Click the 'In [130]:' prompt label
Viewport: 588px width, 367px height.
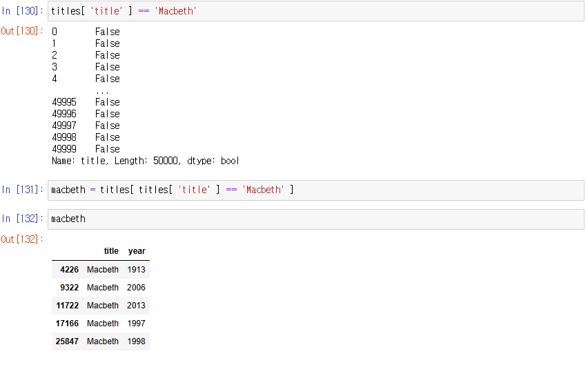(23, 11)
